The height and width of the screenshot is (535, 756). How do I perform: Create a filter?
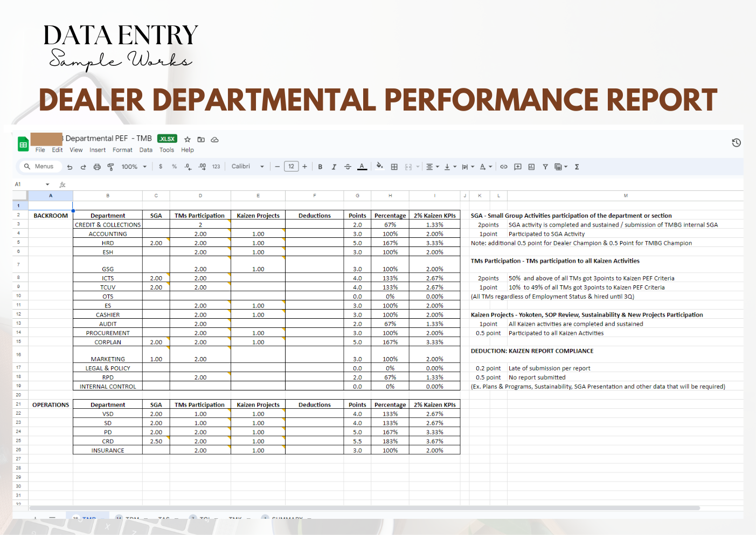coord(545,167)
